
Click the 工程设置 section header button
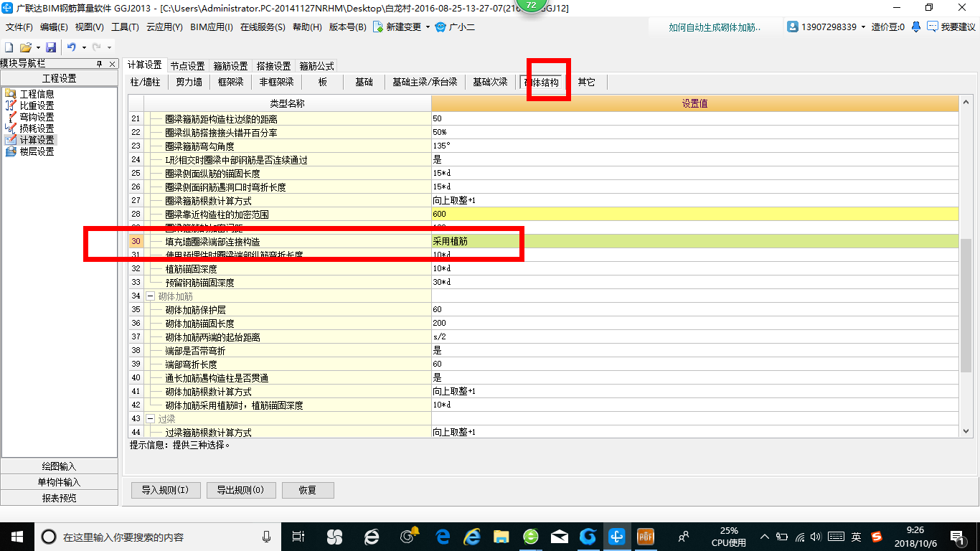(x=60, y=78)
